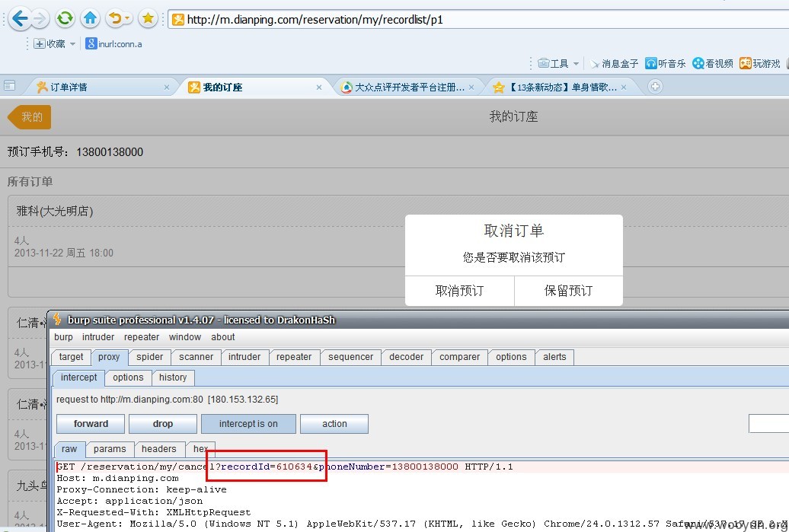Select the 我的订座 tab
The image size is (789, 532).
(x=254, y=87)
